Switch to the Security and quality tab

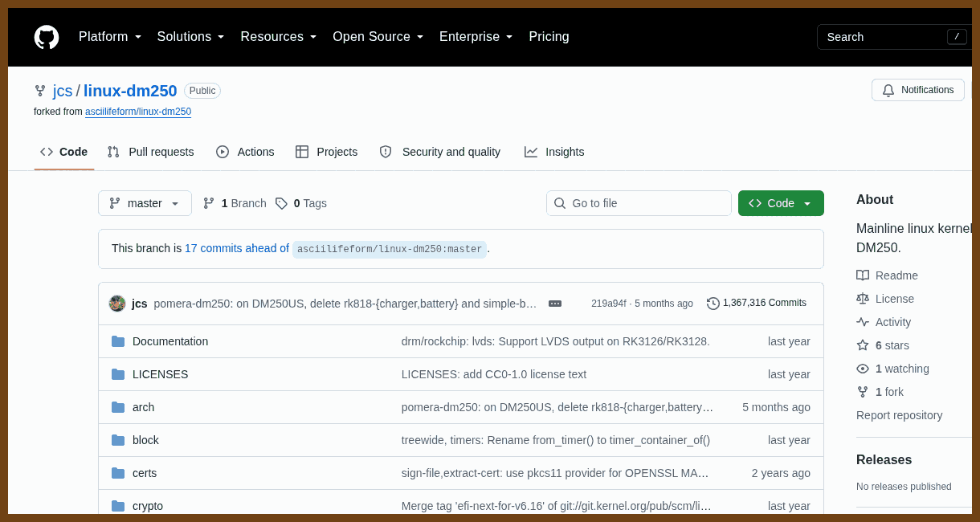[440, 152]
